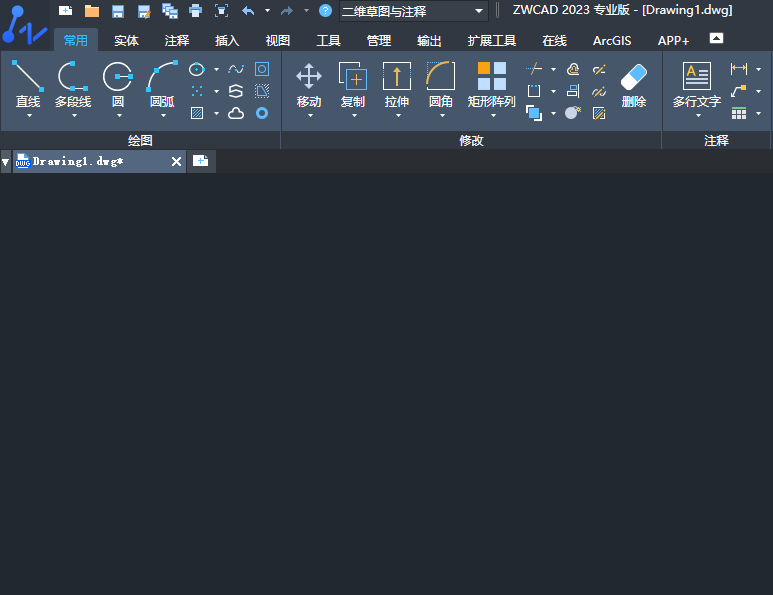773x595 pixels.
Task: Select the draw order icon
Action: pyautogui.click(x=534, y=113)
